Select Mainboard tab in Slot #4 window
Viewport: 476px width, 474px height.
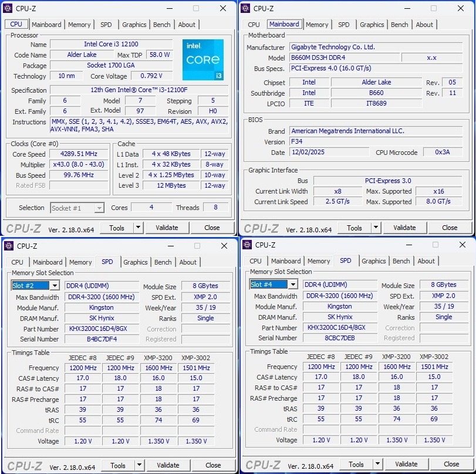pyautogui.click(x=286, y=261)
